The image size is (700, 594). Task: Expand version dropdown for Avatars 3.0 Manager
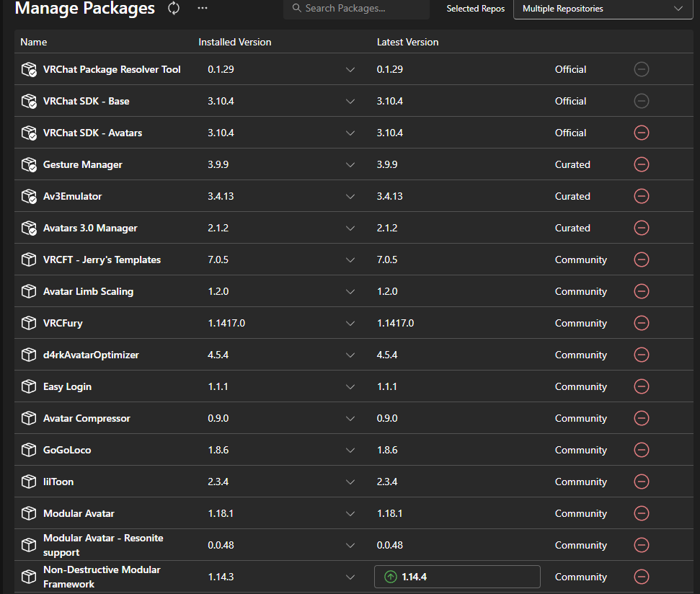350,228
